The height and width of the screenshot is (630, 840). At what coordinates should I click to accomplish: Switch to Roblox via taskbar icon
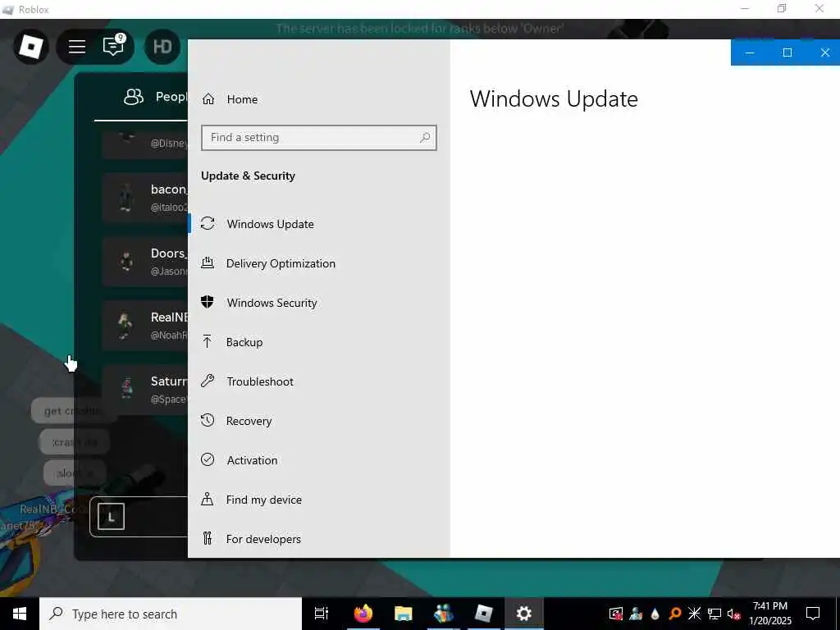click(484, 614)
